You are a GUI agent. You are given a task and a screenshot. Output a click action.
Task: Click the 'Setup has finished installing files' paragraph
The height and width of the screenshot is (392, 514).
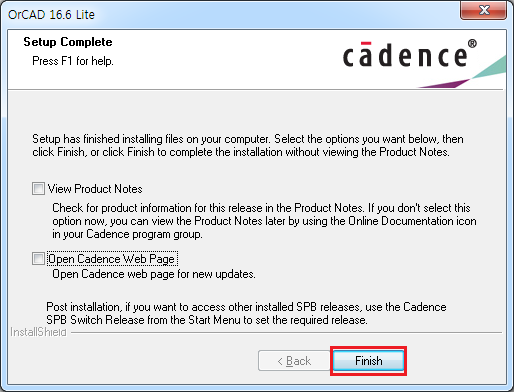coord(248,145)
